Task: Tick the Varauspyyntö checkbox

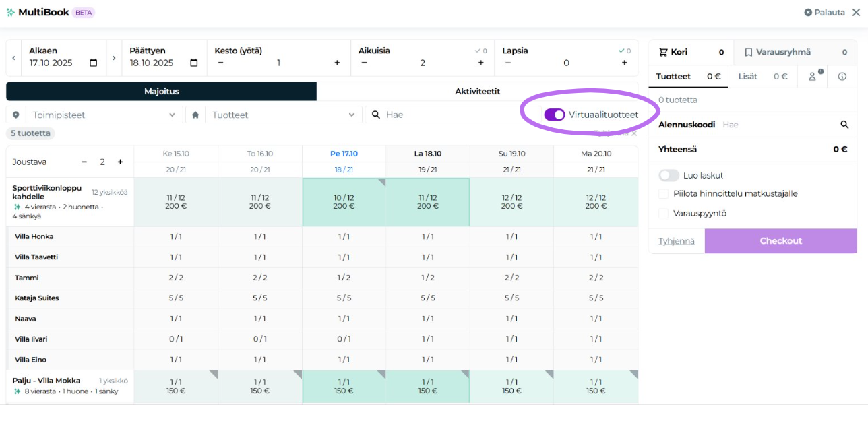Action: click(663, 214)
